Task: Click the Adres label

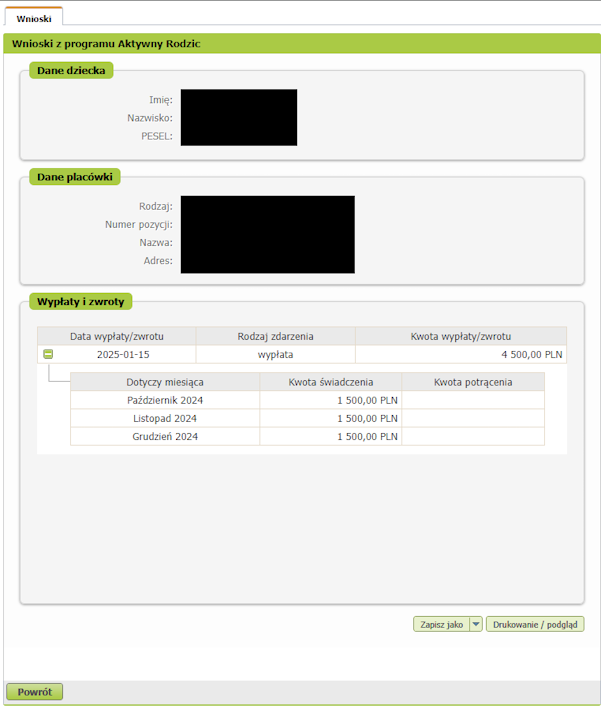Action: pyautogui.click(x=158, y=260)
